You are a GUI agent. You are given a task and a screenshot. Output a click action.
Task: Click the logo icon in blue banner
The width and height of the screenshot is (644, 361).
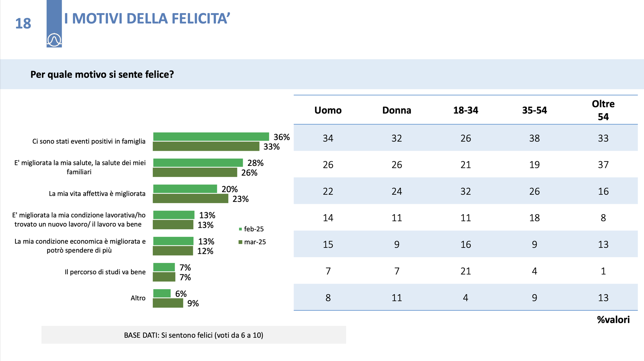tap(54, 40)
